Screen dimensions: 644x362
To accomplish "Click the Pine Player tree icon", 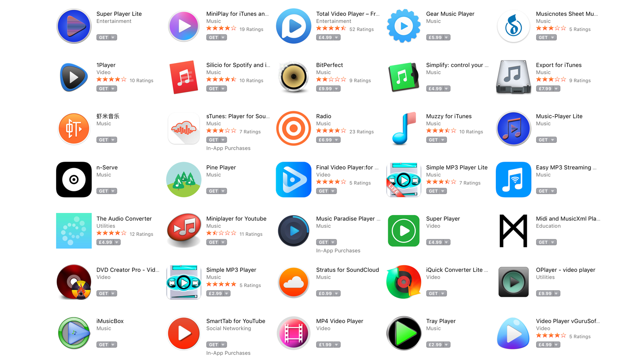I will tap(184, 179).
